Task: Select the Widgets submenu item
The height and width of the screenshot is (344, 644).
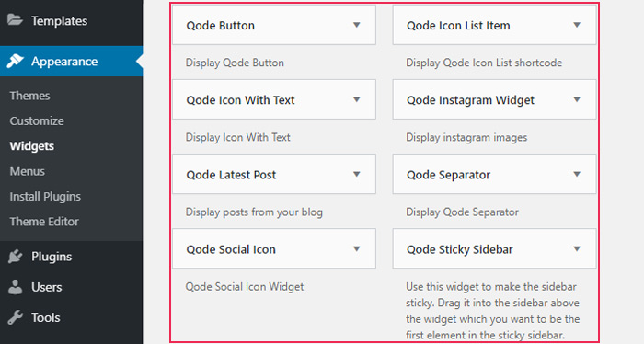Action: pos(31,146)
